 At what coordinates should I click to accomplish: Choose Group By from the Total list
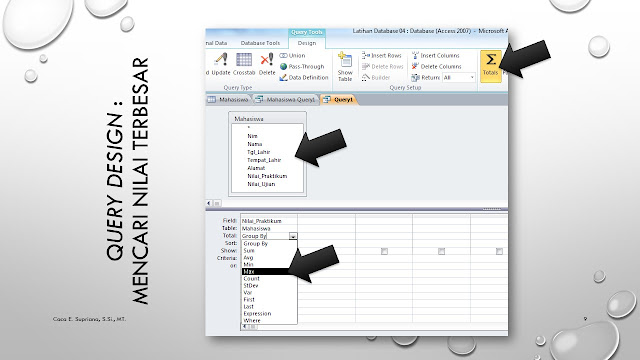(x=269, y=244)
